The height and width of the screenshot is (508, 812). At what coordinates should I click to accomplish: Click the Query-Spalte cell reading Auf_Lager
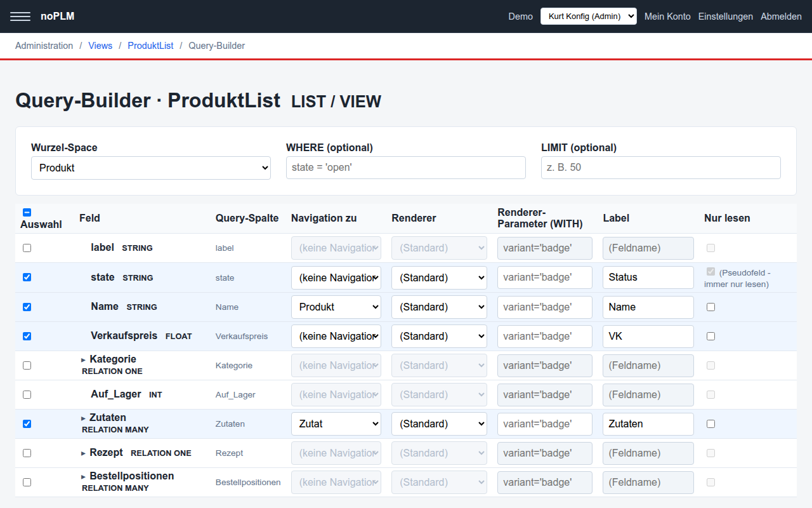click(x=235, y=395)
